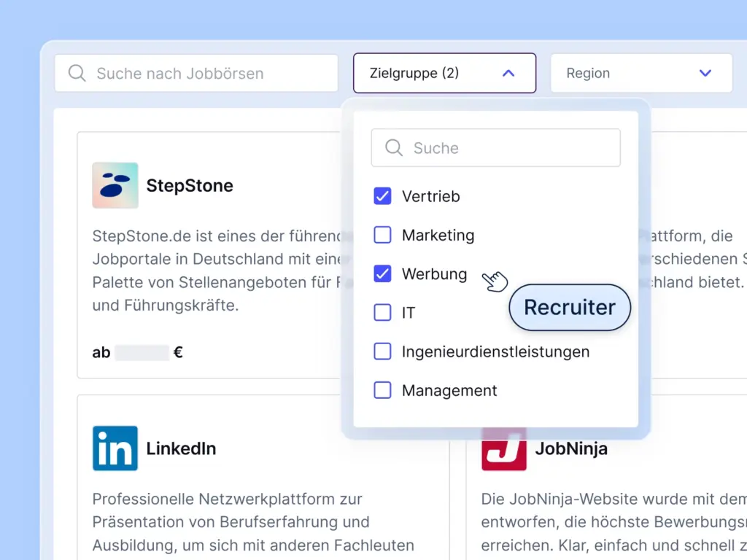Screen dimensions: 747x560
Task: Click the chevron arrow on the Region filter
Action: click(x=705, y=73)
